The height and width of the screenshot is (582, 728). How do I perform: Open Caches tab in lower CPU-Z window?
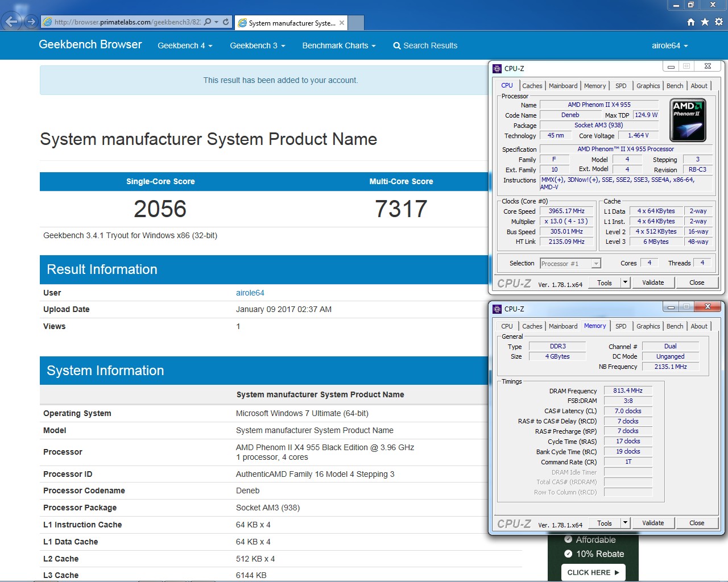pos(532,326)
